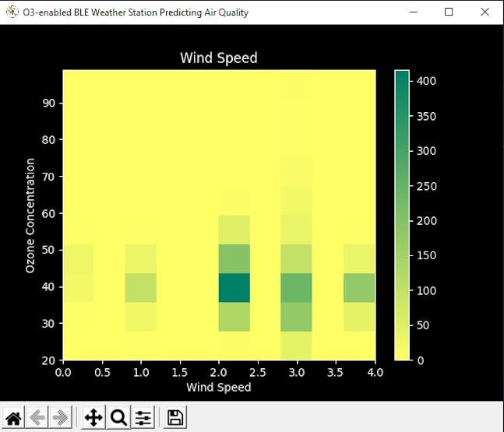Save the figure with floppy icon
Screen dimensions: 504x432
point(175,417)
